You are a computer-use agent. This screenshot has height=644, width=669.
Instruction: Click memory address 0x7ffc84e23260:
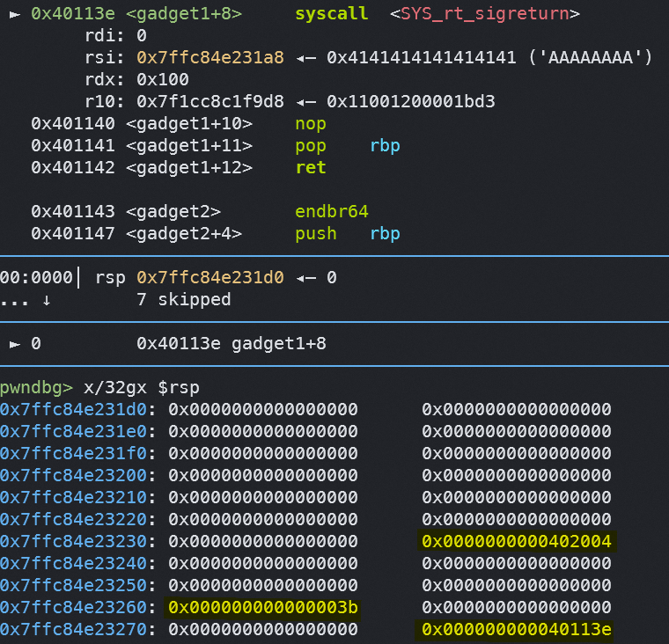tap(78, 607)
